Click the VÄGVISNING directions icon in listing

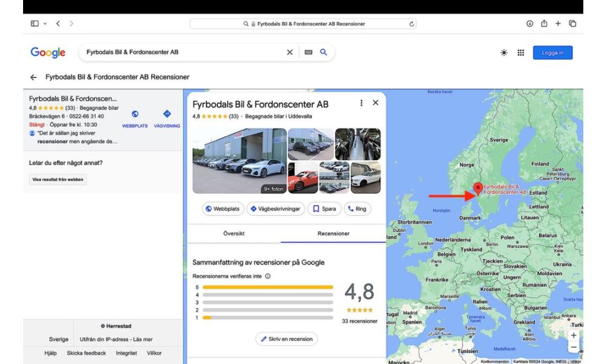pyautogui.click(x=167, y=114)
